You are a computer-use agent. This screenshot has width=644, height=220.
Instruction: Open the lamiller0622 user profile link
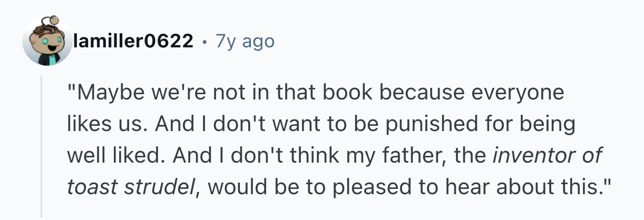pos(133,41)
